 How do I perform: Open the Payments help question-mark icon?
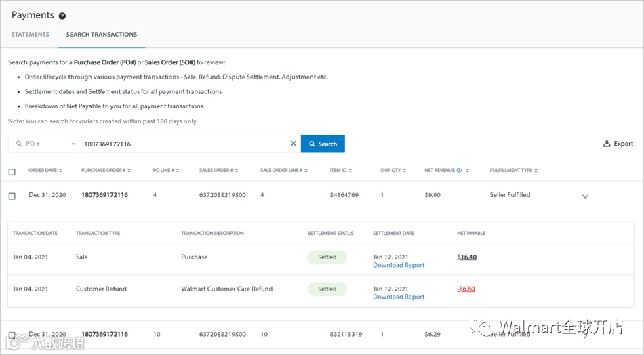(x=62, y=16)
